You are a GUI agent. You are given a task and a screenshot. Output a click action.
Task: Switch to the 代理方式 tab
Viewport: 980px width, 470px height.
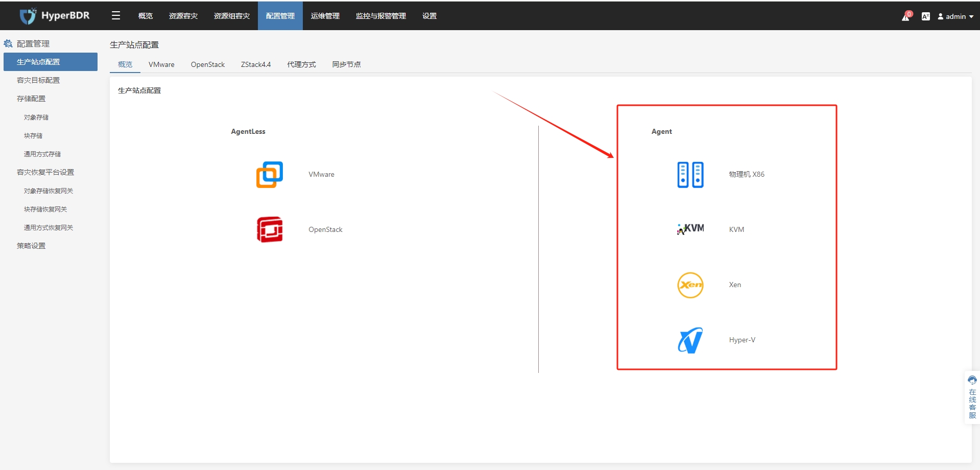(301, 64)
